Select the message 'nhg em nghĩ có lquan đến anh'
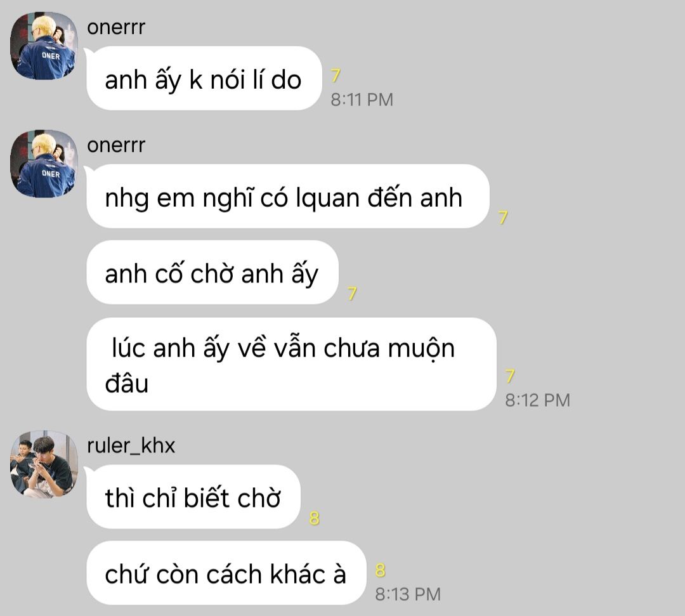This screenshot has height=616, width=685. tap(288, 196)
